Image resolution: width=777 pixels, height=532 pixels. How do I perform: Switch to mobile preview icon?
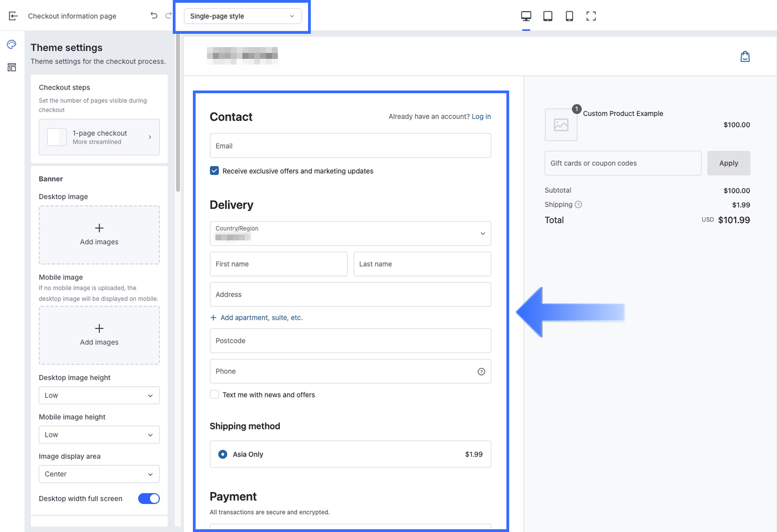pos(569,16)
